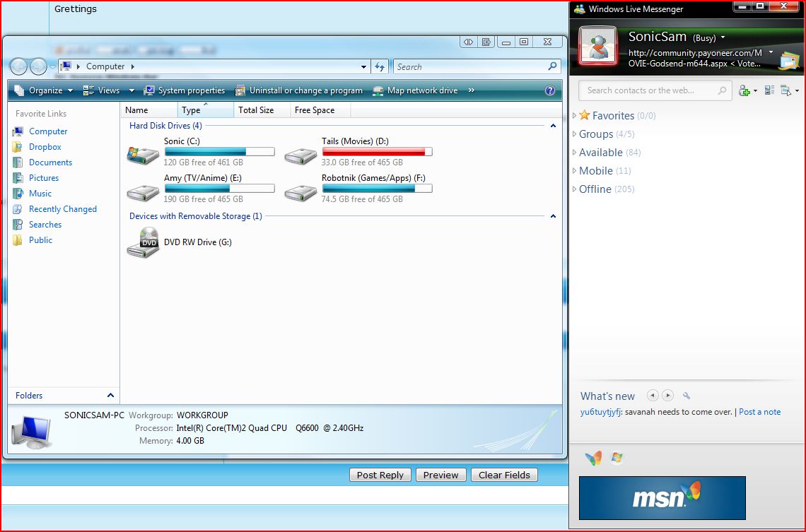Expand the Folders pane in Explorer
The height and width of the screenshot is (532, 806).
110,396
